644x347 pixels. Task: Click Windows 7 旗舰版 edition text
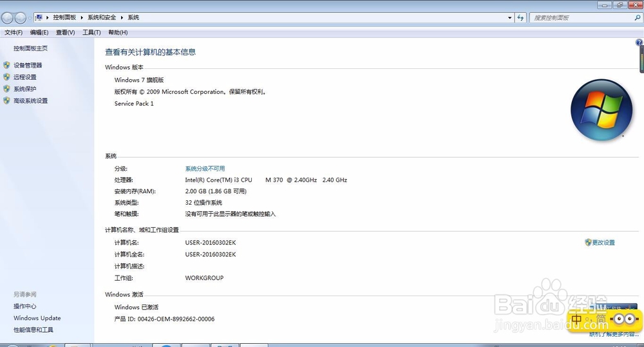[x=139, y=80]
